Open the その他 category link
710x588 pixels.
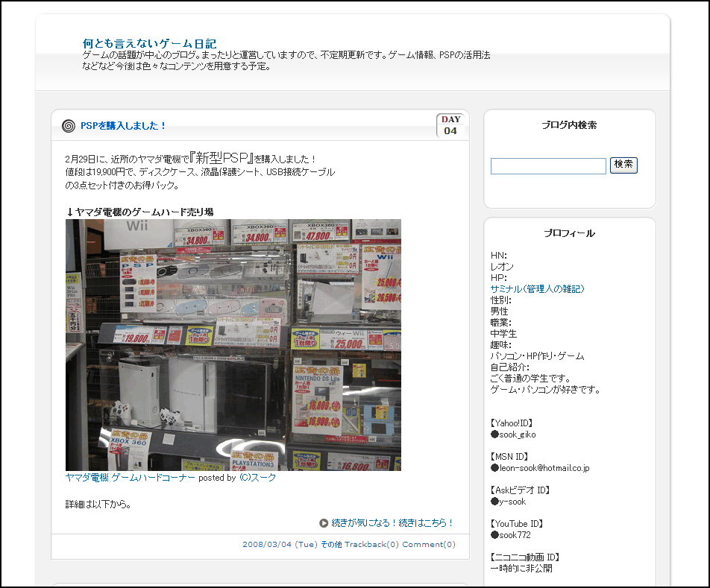point(331,545)
